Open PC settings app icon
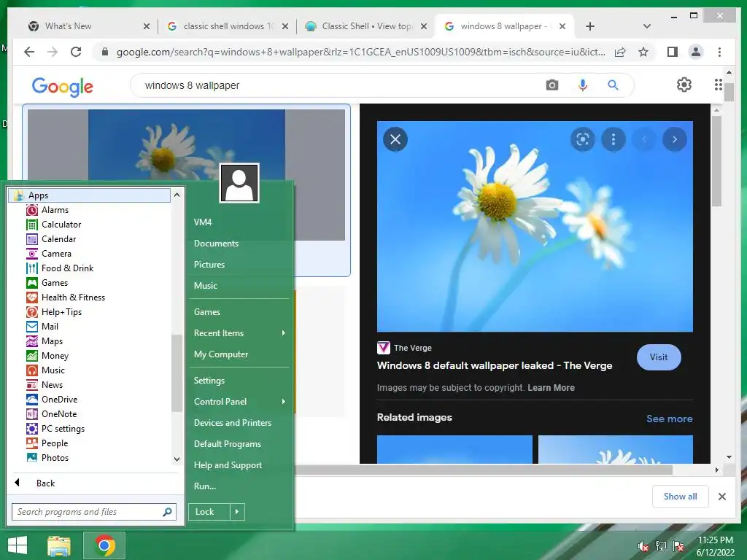Screen dimensions: 747x560 tap(32, 429)
